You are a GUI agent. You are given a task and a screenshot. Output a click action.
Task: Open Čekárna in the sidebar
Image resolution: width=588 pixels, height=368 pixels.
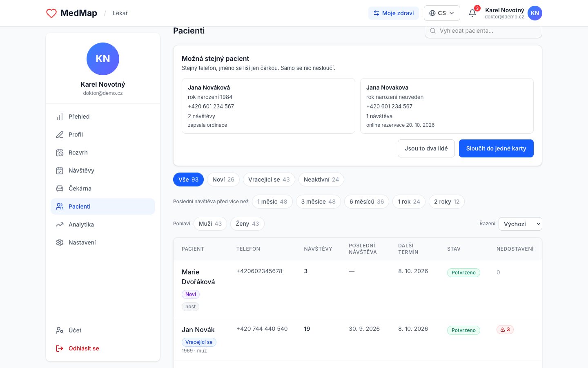tap(103, 188)
